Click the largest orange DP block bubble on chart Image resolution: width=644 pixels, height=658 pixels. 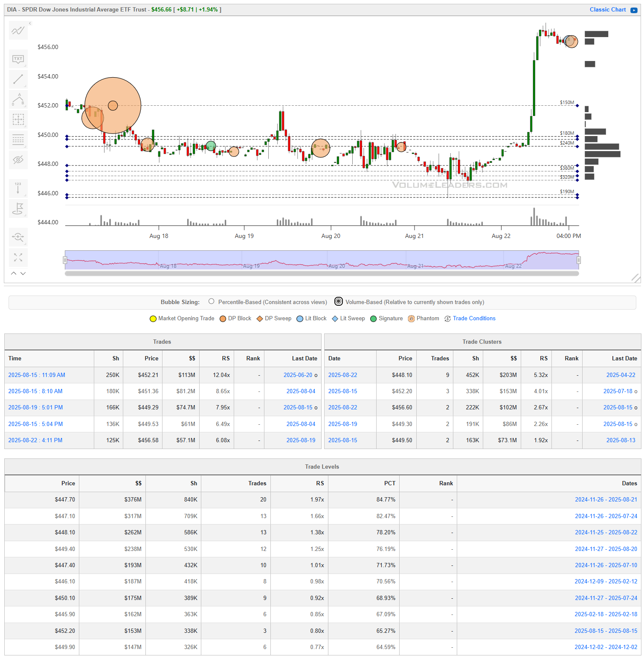(x=113, y=105)
